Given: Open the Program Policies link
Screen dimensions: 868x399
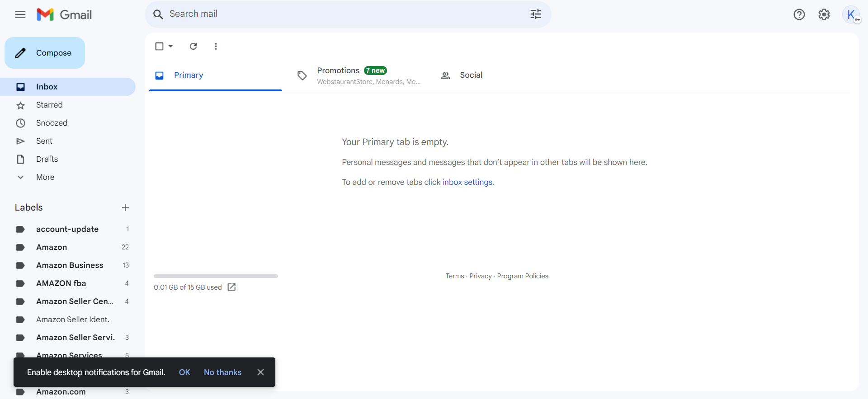Looking at the screenshot, I should [523, 276].
